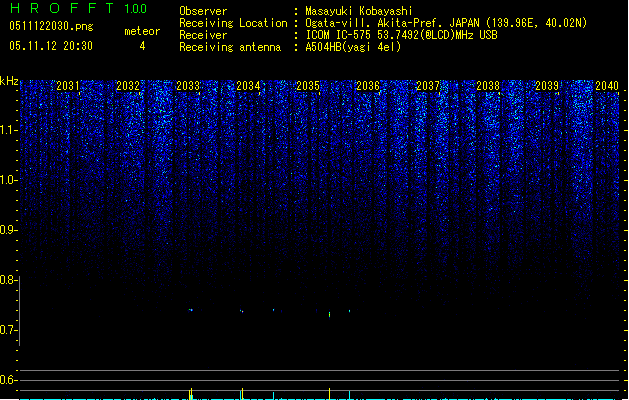
Task: Click the 2034 time marker
Action: coord(248,85)
